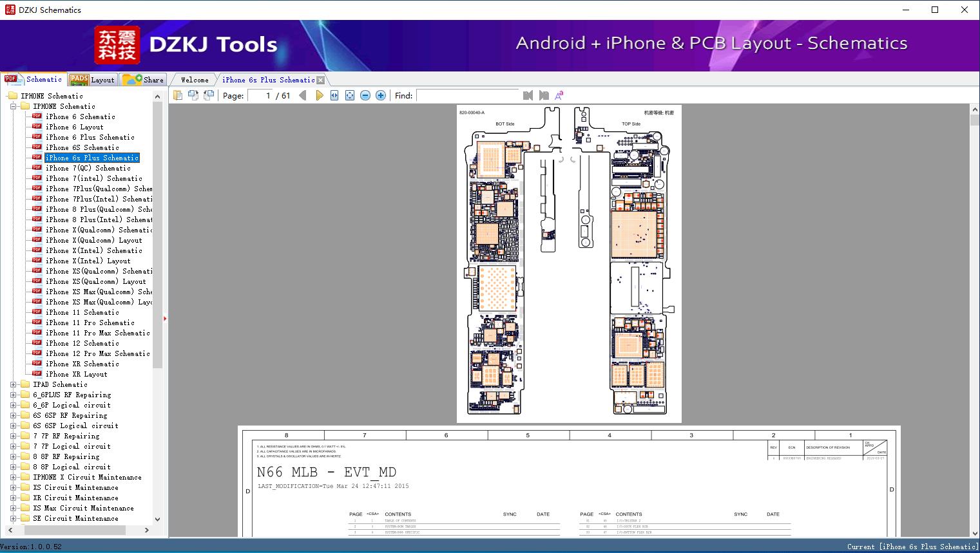Expand the 6_6PLUS RF Repairing folder
This screenshot has width=980, height=553.
click(14, 395)
